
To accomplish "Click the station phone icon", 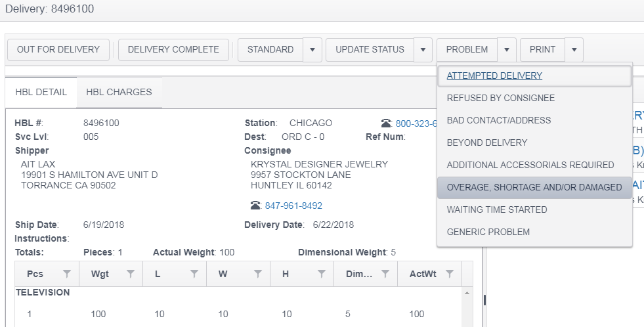I will pos(386,123).
